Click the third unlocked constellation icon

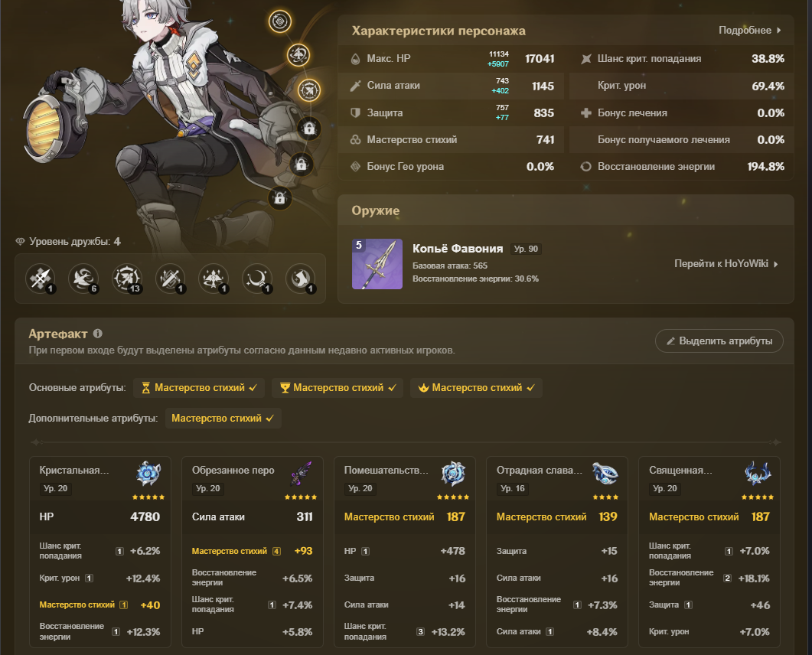pos(309,90)
